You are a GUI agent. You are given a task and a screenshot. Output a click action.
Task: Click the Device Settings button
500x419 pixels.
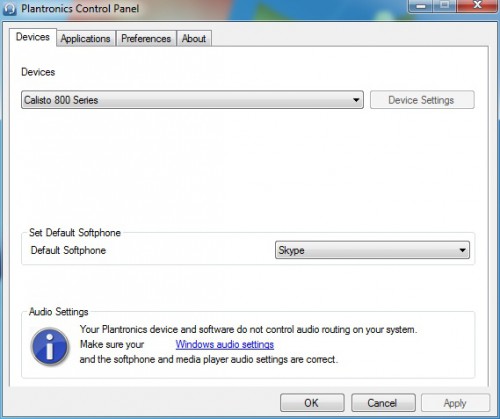coord(422,100)
